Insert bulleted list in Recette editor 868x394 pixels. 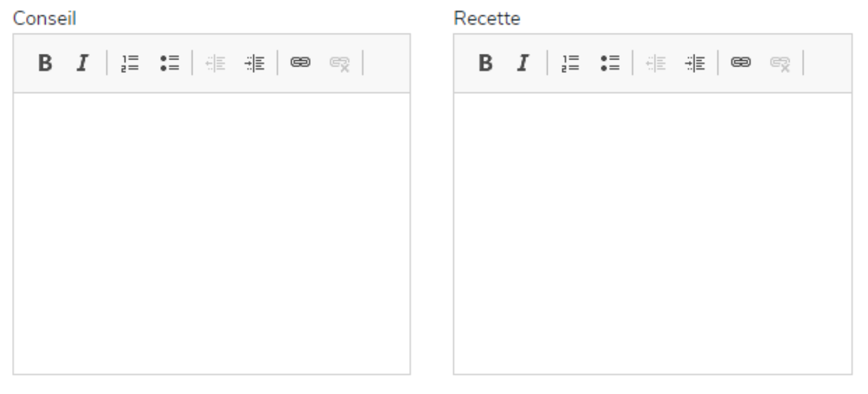tap(610, 63)
